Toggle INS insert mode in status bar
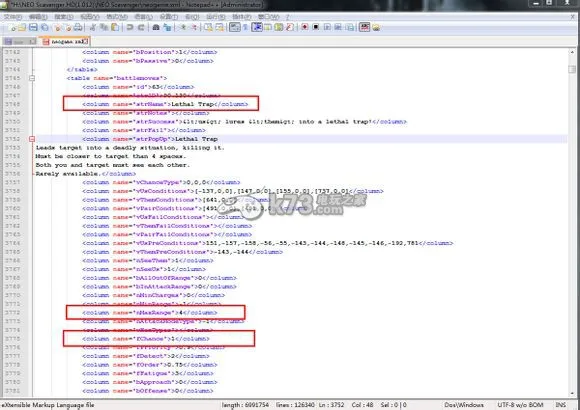The image size is (580, 410). point(560,405)
